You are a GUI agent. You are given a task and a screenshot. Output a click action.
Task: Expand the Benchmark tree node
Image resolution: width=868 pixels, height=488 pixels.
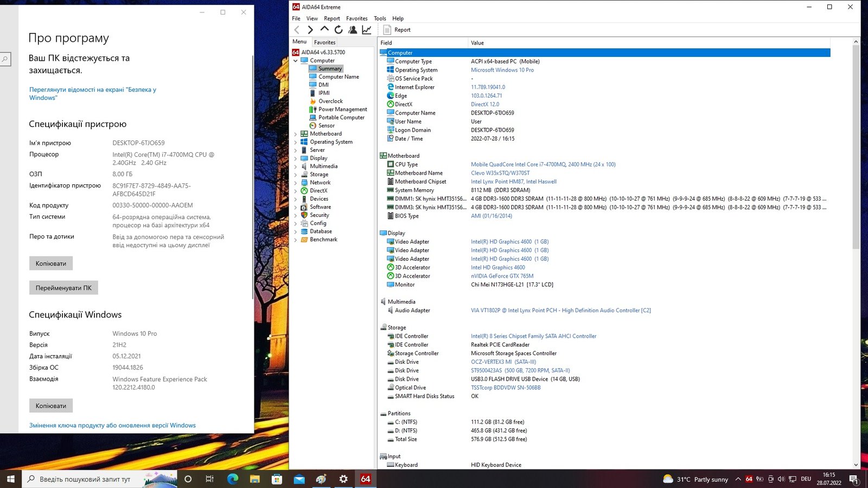coord(296,240)
